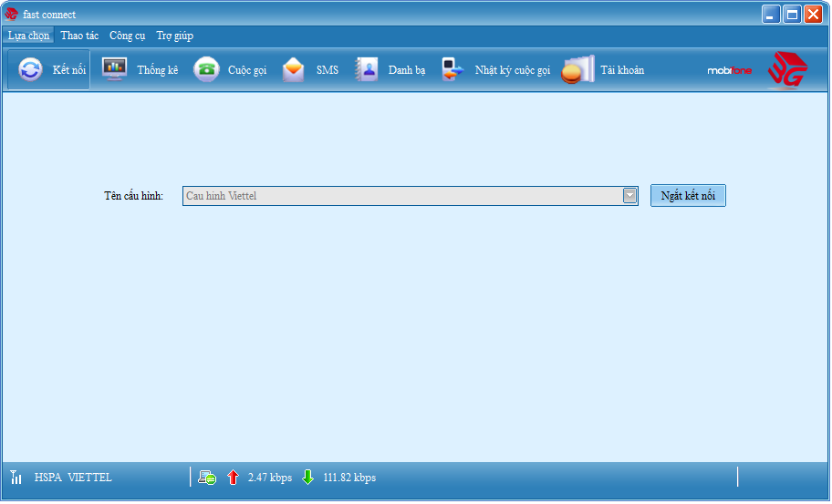The image size is (832, 504).
Task: Click the signal strength icon in status bar
Action: coord(16,478)
